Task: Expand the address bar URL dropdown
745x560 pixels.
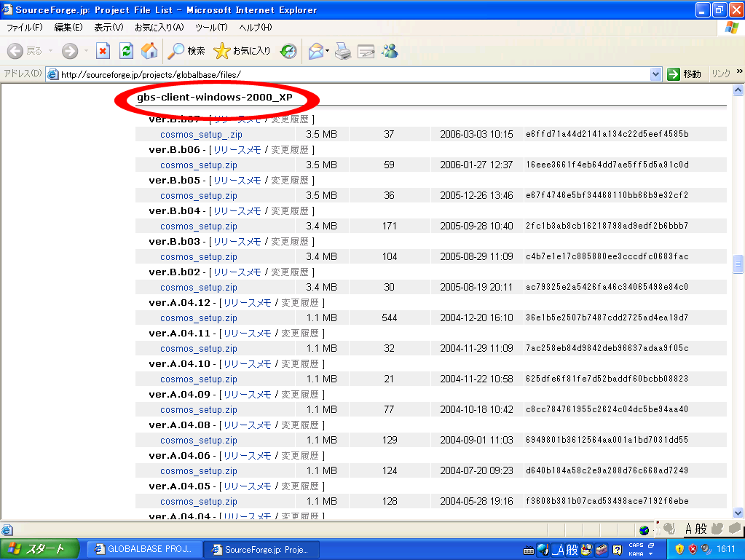Action: [655, 74]
